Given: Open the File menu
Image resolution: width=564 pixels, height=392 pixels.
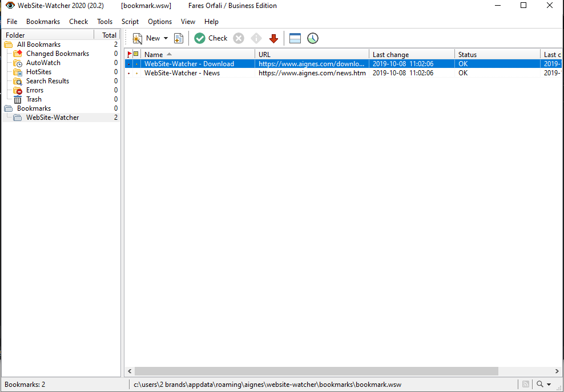Looking at the screenshot, I should 12,22.
